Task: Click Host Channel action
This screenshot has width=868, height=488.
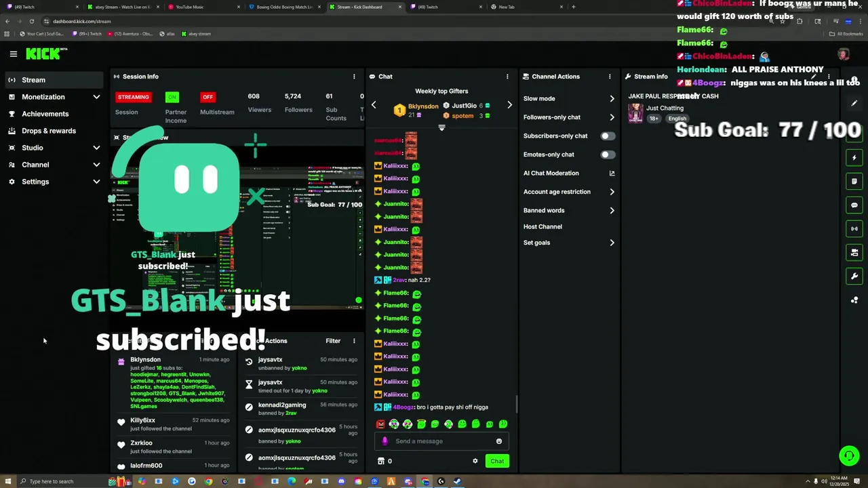Action: pyautogui.click(x=542, y=227)
